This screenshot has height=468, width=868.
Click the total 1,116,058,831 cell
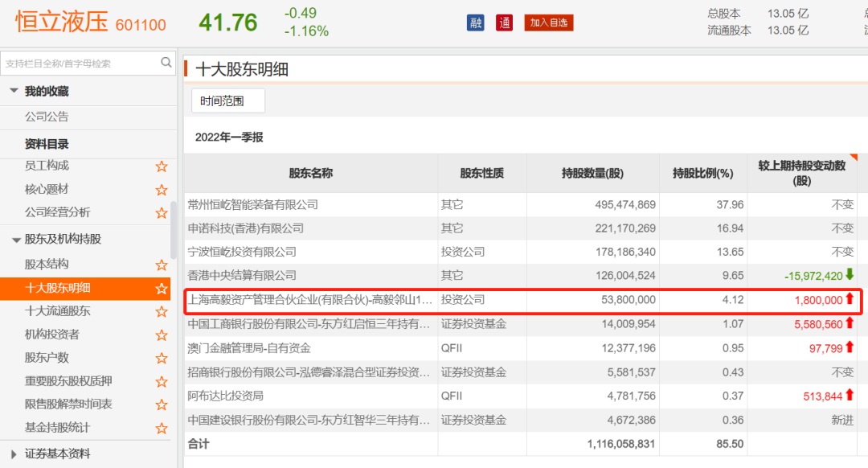(x=621, y=444)
